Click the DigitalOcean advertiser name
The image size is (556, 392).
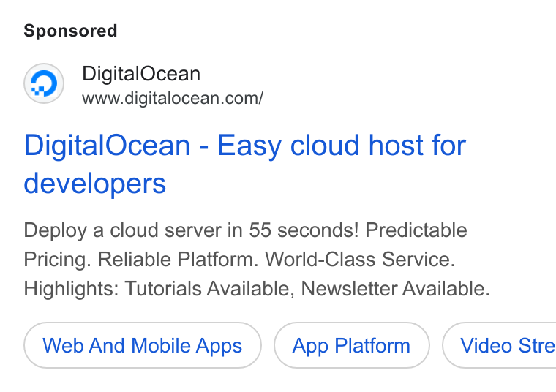point(141,74)
